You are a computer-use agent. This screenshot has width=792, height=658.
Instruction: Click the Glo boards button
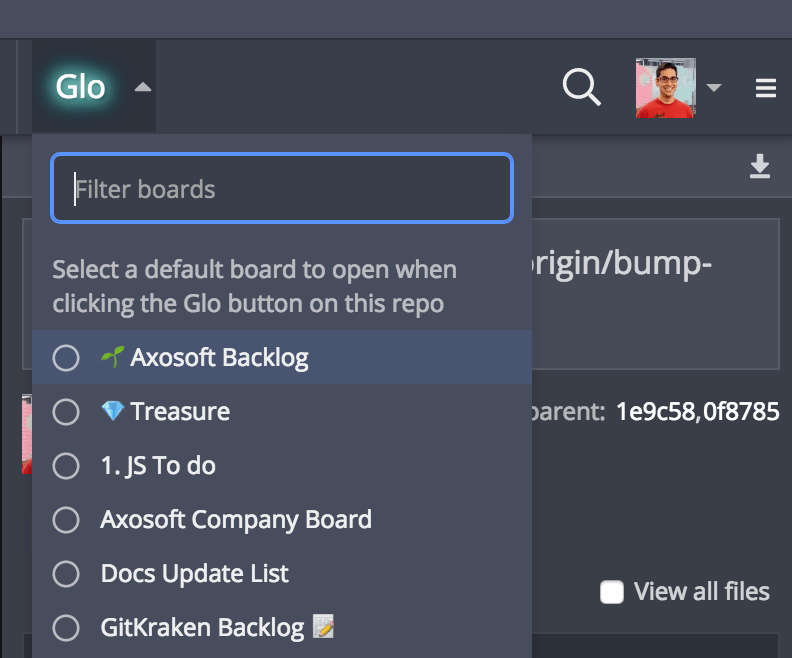click(80, 87)
